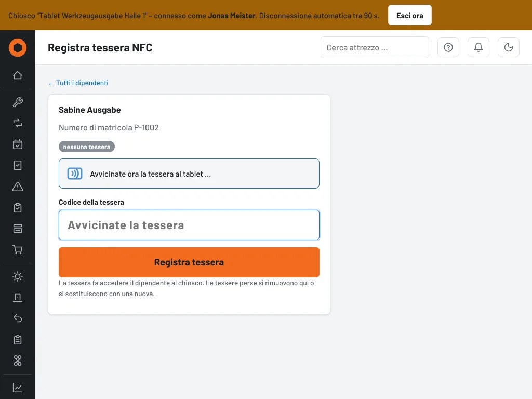Focus the Cerca attrezzo search field
The height and width of the screenshot is (399, 532).
(x=375, y=47)
